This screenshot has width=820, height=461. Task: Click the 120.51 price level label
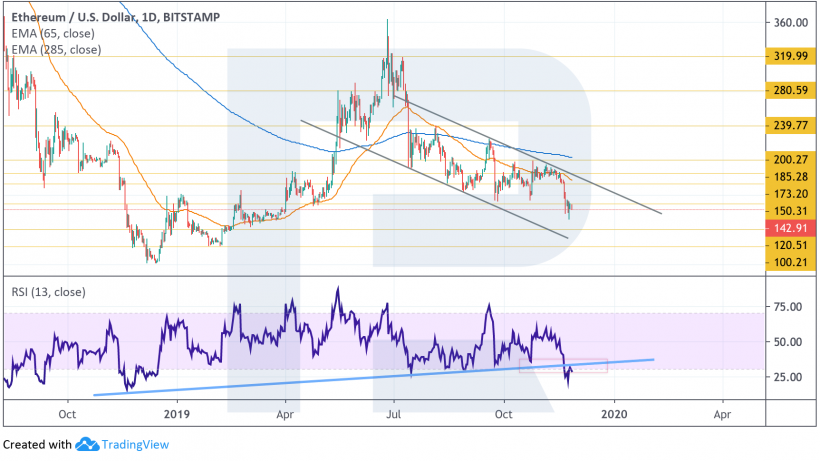[x=782, y=245]
